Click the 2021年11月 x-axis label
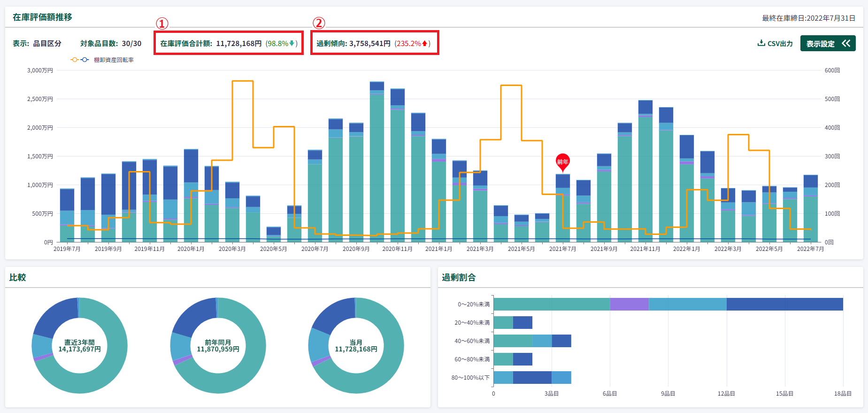868x413 pixels. click(645, 249)
